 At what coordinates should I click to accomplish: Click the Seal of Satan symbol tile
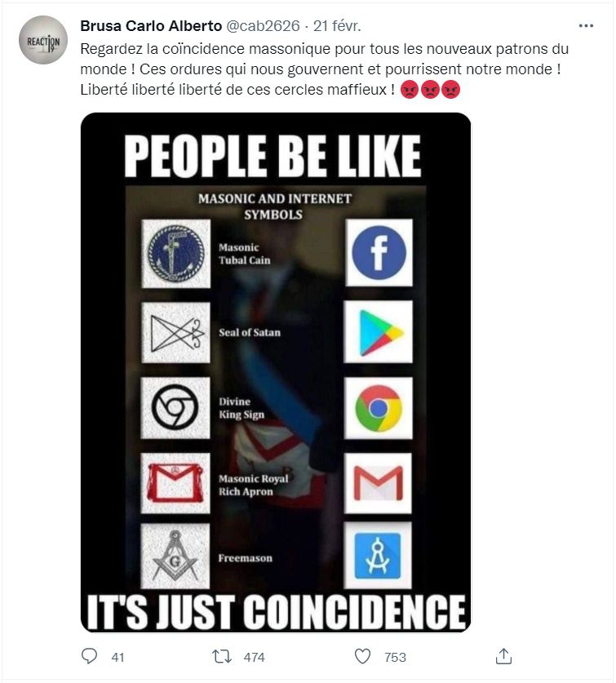coord(176,333)
